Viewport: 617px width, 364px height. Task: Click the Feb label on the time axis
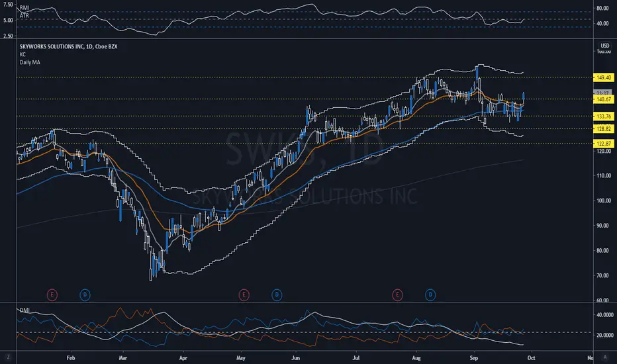click(x=70, y=357)
